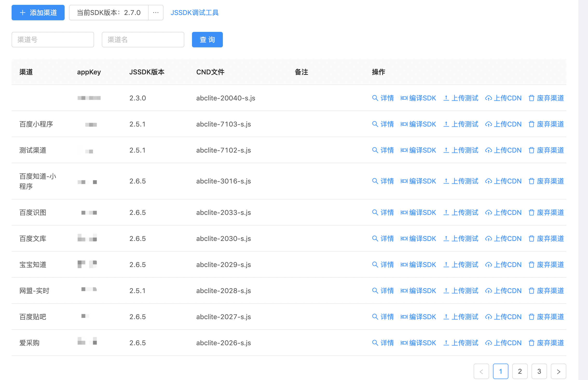This screenshot has height=380, width=588.
Task: Click 废弃渠道 trash icon for 宝宝知道 row
Action: (x=531, y=265)
